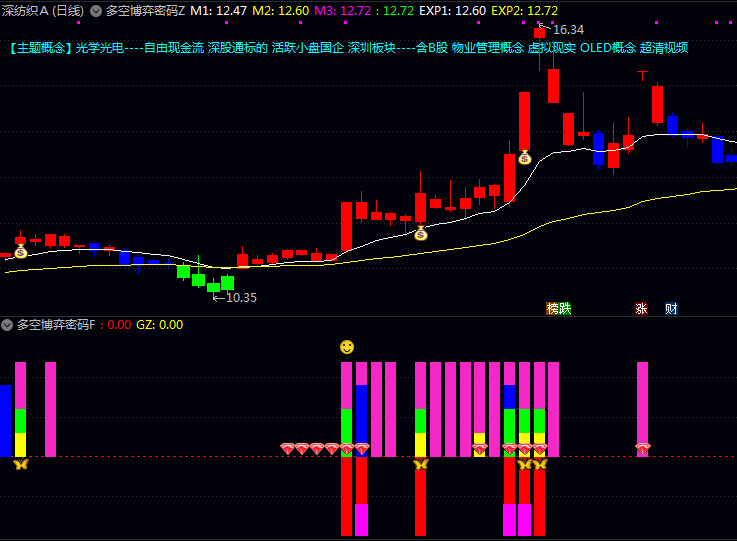The width and height of the screenshot is (737, 541).
Task: Select the 深纺织A (日线) stock title
Action: tap(43, 10)
